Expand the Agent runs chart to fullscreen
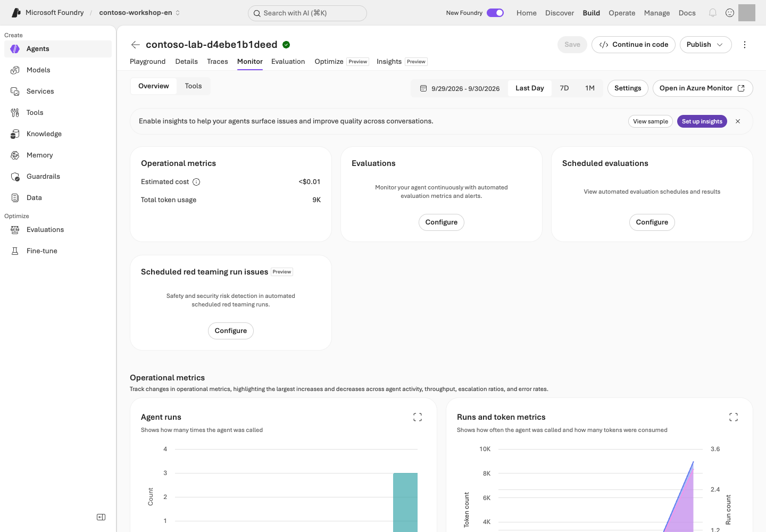 click(x=418, y=417)
